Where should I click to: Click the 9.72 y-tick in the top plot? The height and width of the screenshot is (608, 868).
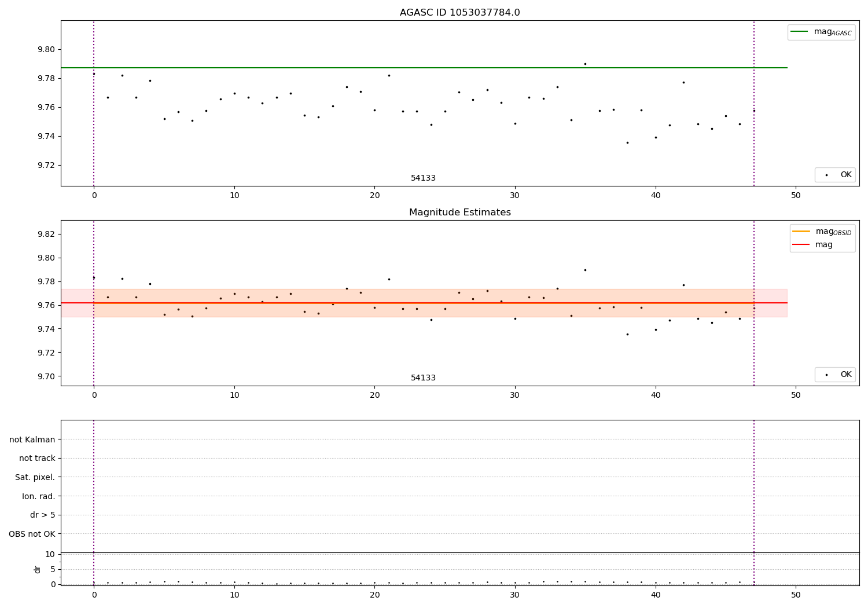pos(46,165)
